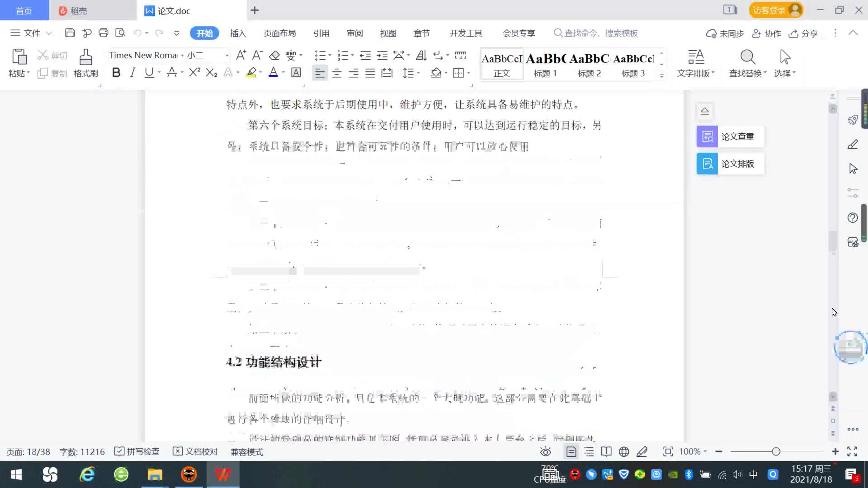
Task: Toggle eye protection mode icon in status bar
Action: click(x=545, y=452)
